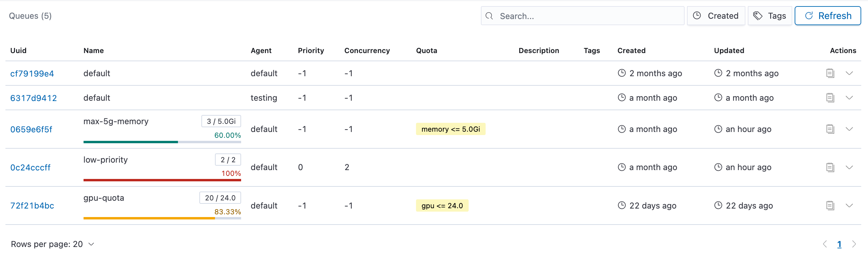The width and height of the screenshot is (868, 264).
Task: Click clock icon beside Updated '2 months ago'
Action: tap(718, 73)
